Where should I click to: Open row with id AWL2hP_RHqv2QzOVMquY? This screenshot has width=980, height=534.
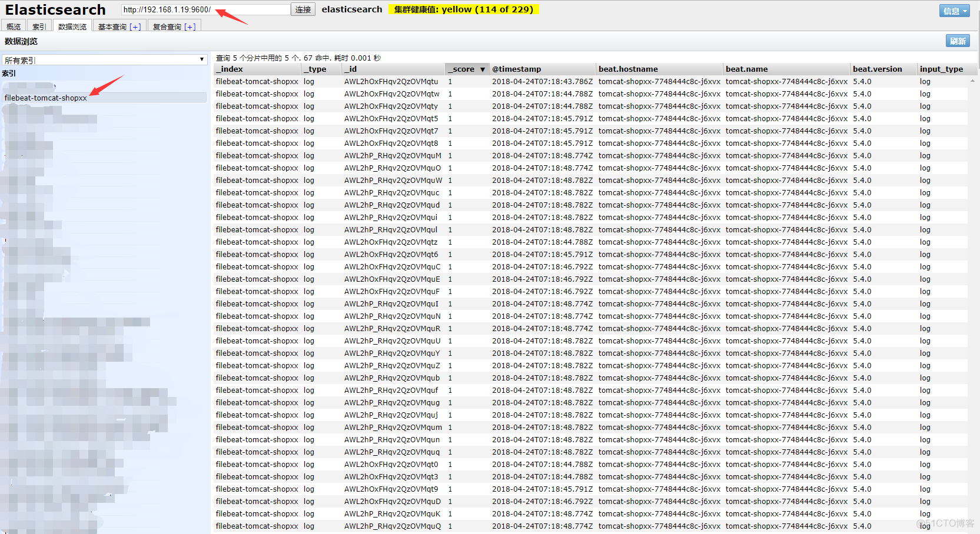coord(591,353)
